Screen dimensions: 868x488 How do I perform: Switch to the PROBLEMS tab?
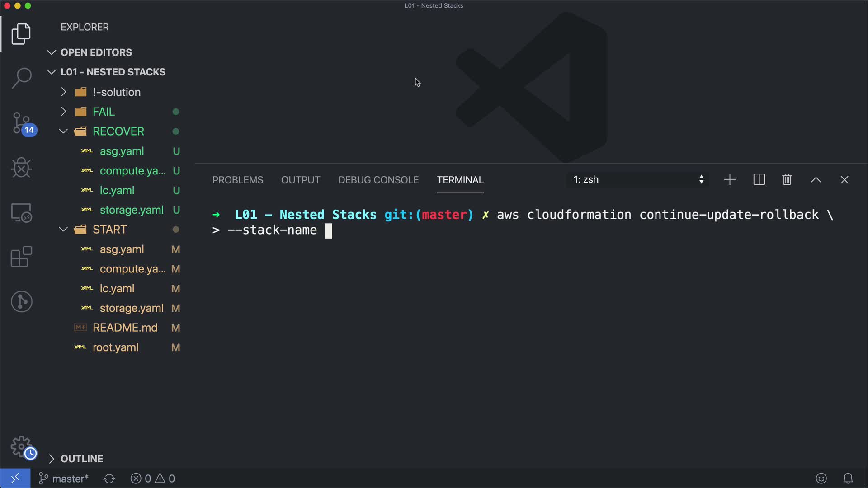coord(237,180)
